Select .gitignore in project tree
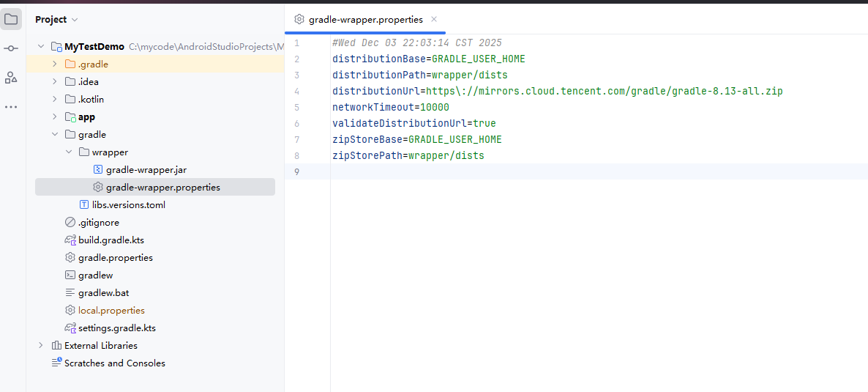The height and width of the screenshot is (392, 868). point(99,222)
